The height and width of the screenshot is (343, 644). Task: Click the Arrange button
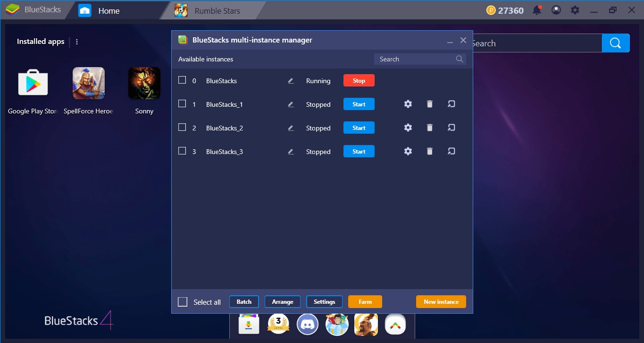283,302
